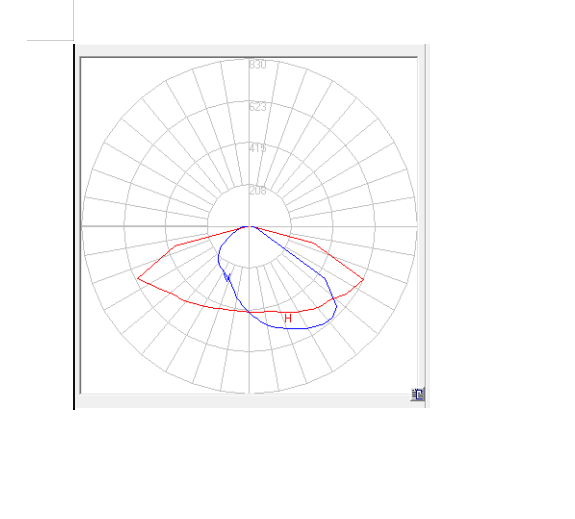Click the right end of the horizontal axis line
Viewport: 575px width, 519px height.
click(x=415, y=226)
